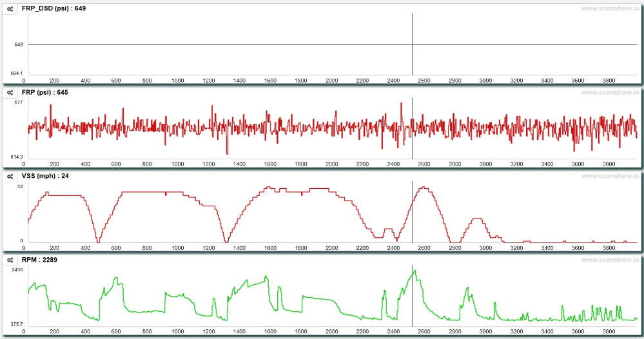Click the 400 tick on FRP (psi) x-axis
This screenshot has width=644, height=339.
(x=86, y=164)
